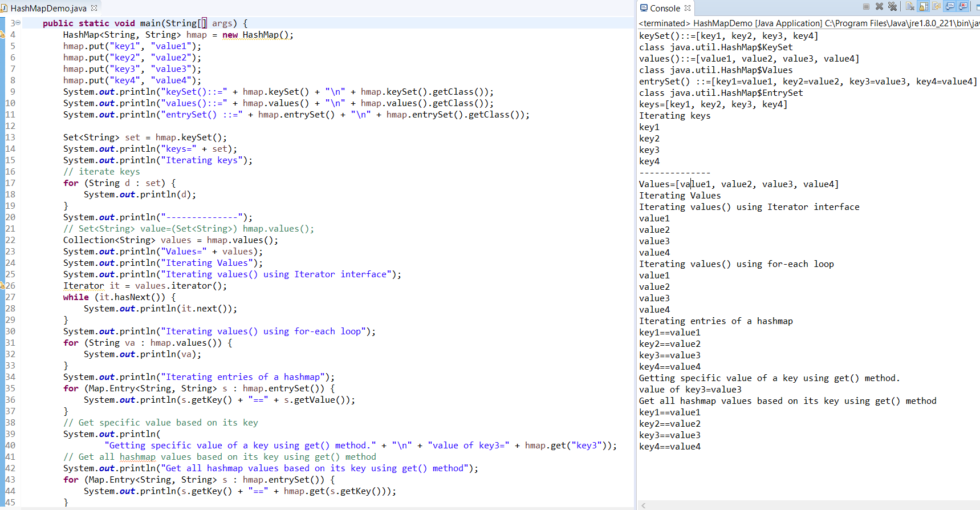The height and width of the screenshot is (510, 980).
Task: Click console line 'Get all hashmap values based on...'
Action: [x=788, y=400]
